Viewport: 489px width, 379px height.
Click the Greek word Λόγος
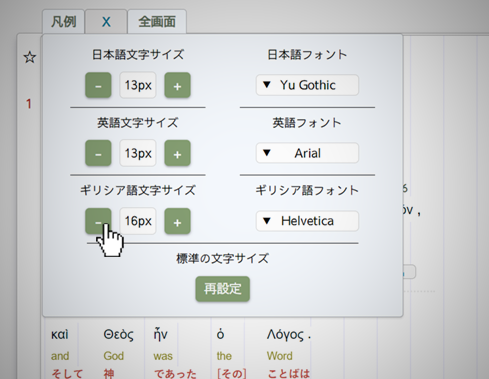(x=285, y=335)
